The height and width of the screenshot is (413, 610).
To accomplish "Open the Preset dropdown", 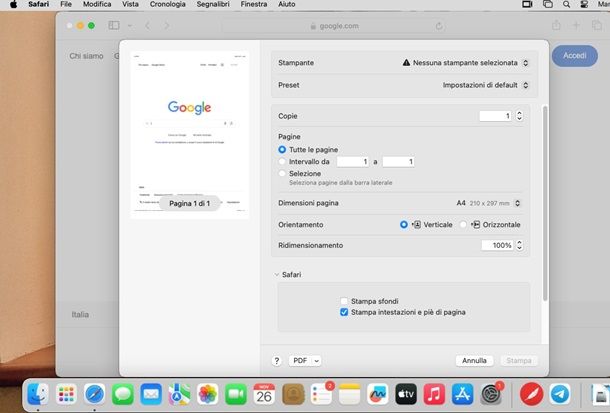I will (486, 85).
